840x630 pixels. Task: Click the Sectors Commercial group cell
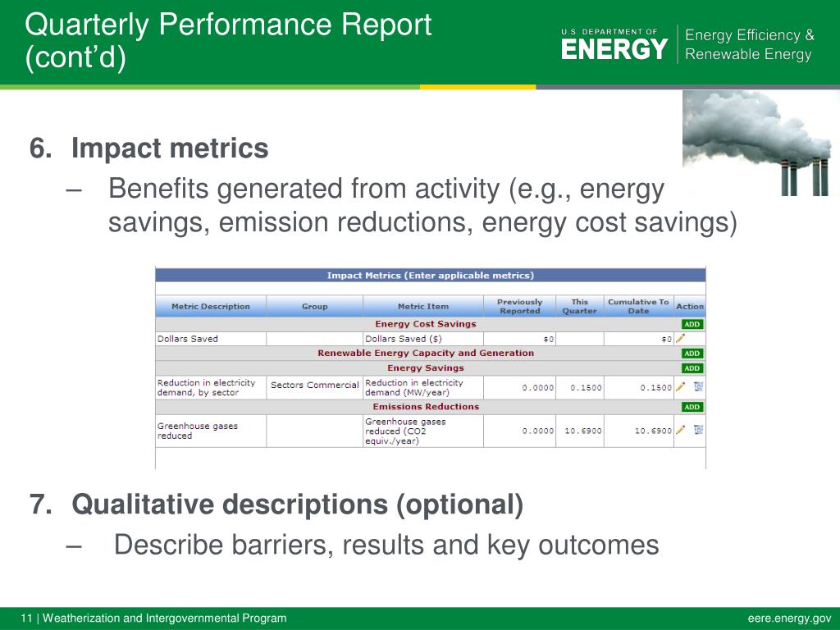(x=314, y=387)
